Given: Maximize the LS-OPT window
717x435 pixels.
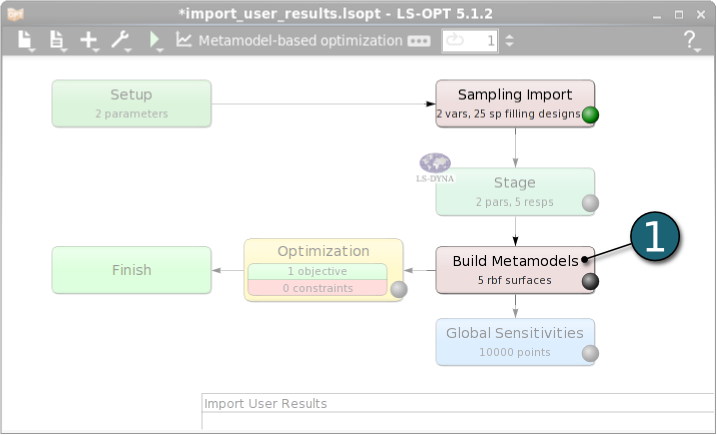Looking at the screenshot, I should [679, 15].
